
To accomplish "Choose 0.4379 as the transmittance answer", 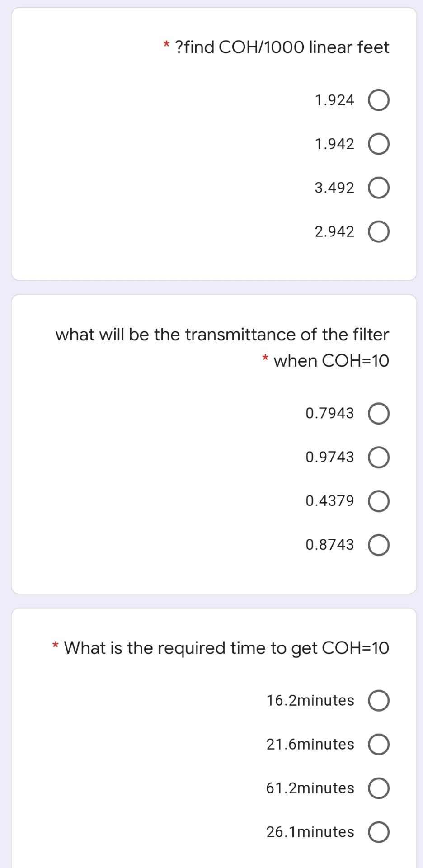I will click(380, 500).
